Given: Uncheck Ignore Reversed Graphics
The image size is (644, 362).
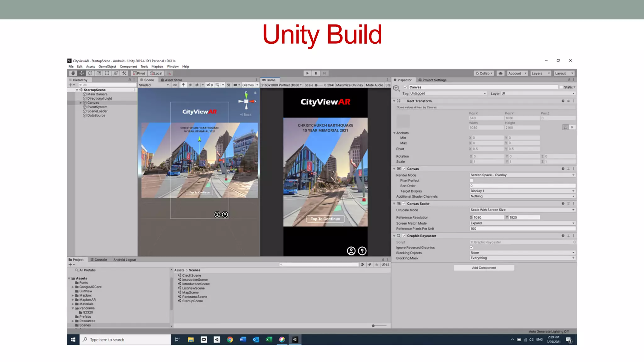Looking at the screenshot, I should (471, 247).
